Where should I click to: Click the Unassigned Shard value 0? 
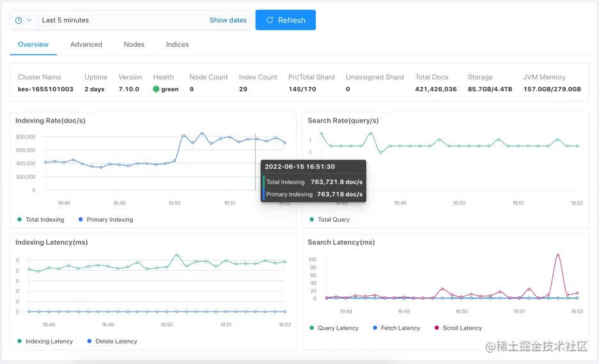(348, 89)
